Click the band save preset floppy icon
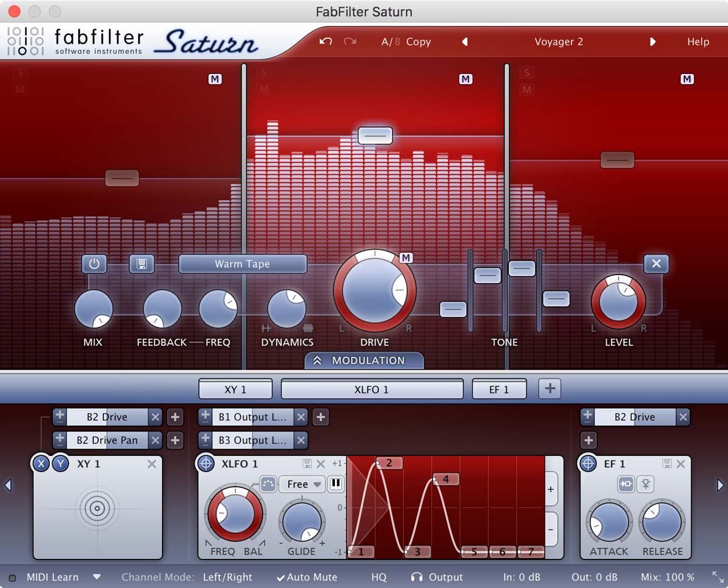 141,264
